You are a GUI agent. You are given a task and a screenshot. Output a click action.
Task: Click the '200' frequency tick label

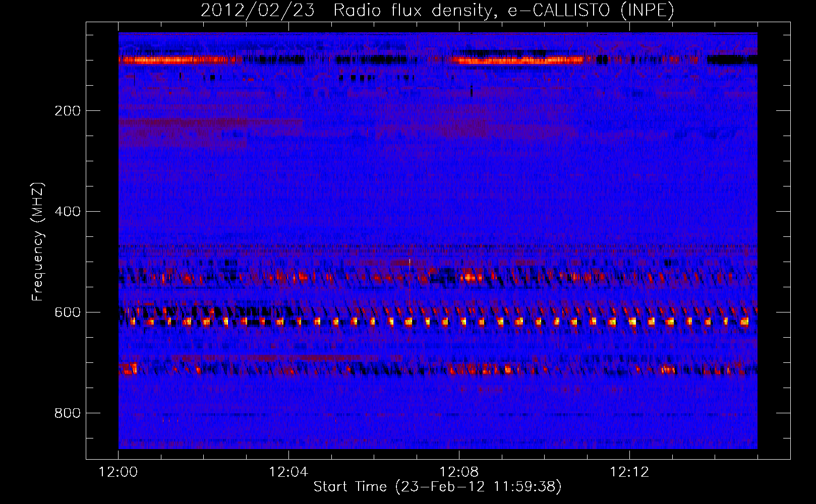tap(68, 111)
